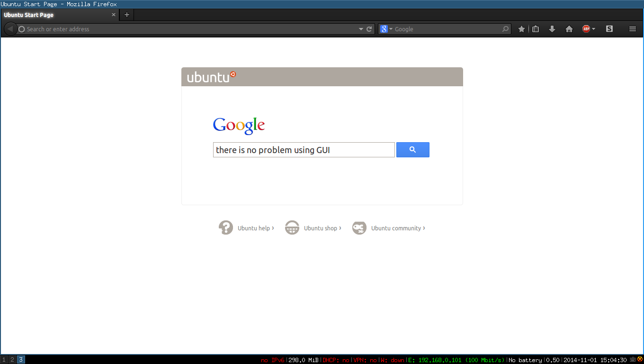Open the Firefox hamburger menu
Image resolution: width=644 pixels, height=364 pixels.
tap(633, 29)
